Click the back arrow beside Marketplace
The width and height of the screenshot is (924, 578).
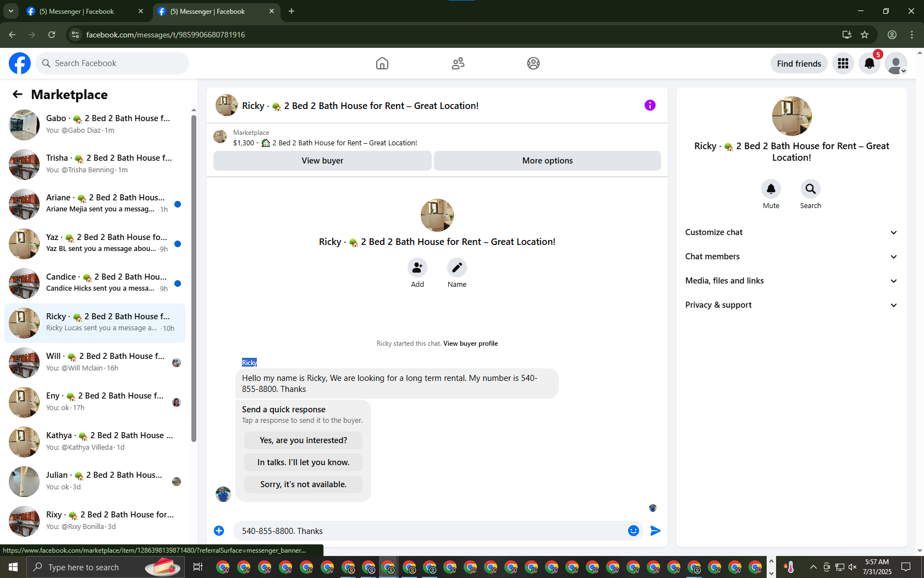[x=18, y=94]
